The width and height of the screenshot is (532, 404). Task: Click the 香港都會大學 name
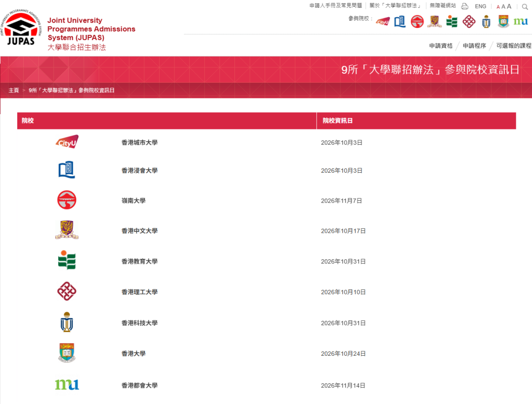(139, 385)
